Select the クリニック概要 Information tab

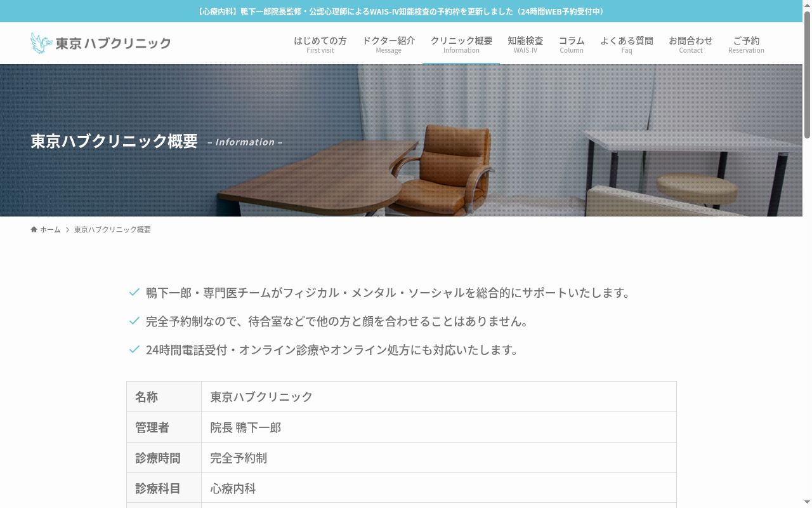[461, 44]
